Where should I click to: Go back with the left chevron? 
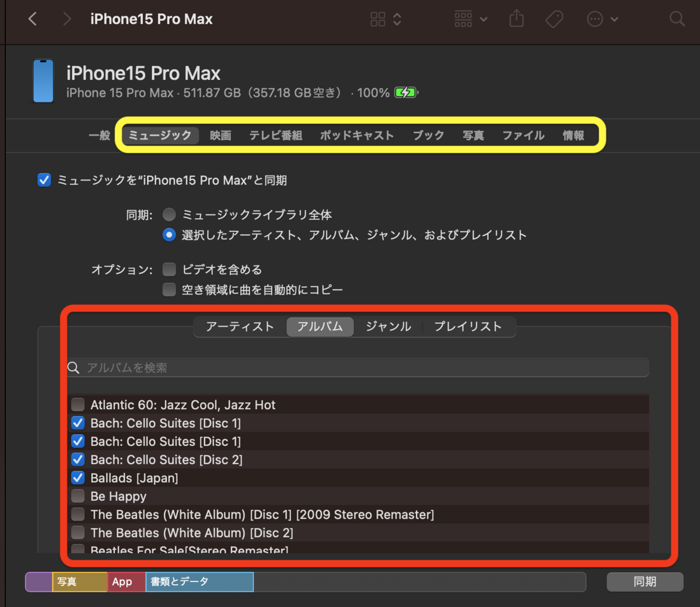[33, 19]
